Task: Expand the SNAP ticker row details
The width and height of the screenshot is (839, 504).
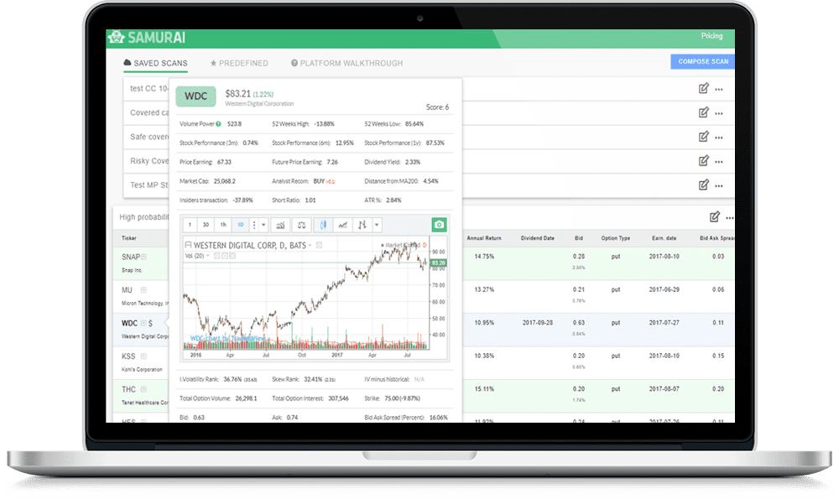Action: (143, 257)
